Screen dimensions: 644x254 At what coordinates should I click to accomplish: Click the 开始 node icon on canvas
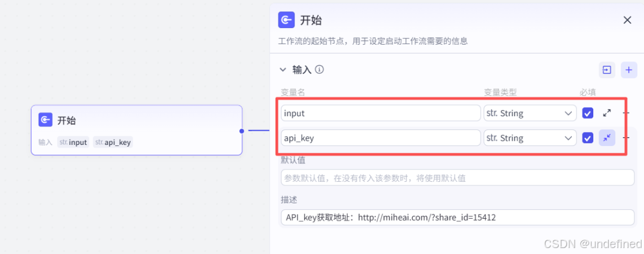(x=45, y=120)
